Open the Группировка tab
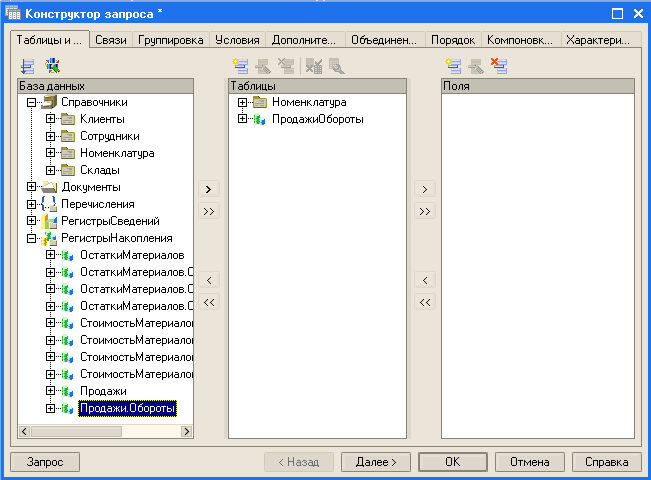651x480 pixels. 171,40
